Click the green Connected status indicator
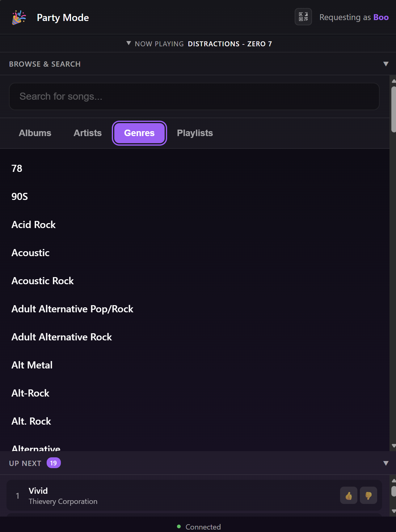396x532 pixels. pos(179,527)
